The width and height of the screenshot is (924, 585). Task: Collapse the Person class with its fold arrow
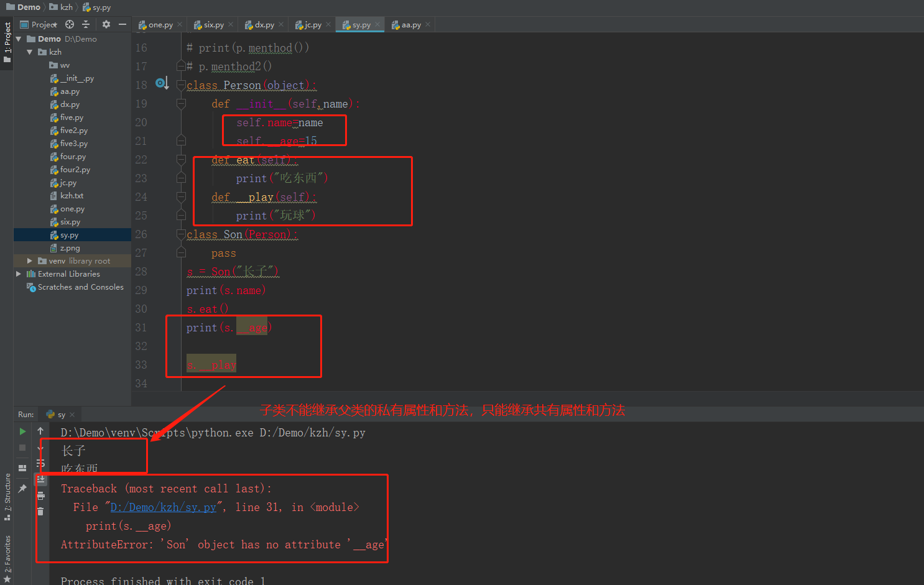pos(181,85)
